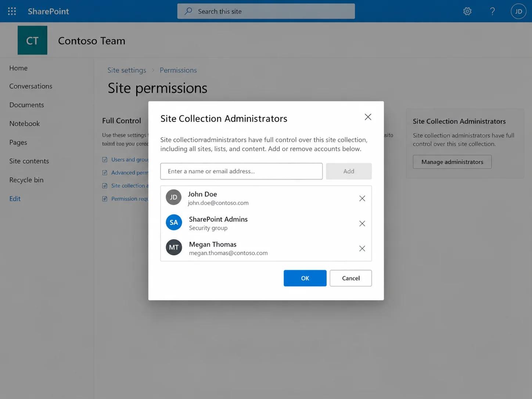532x399 pixels.
Task: Click the Site permissions page heading
Action: coord(157,88)
